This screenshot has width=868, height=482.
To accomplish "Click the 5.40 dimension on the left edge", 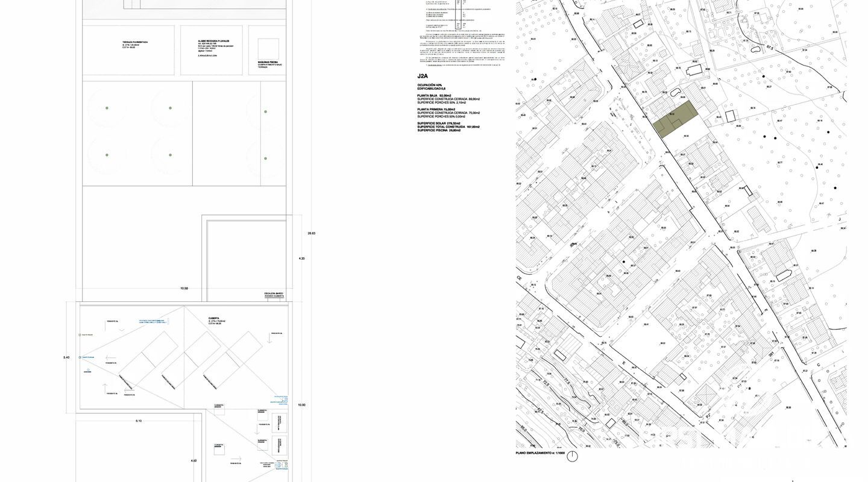I will (66, 358).
